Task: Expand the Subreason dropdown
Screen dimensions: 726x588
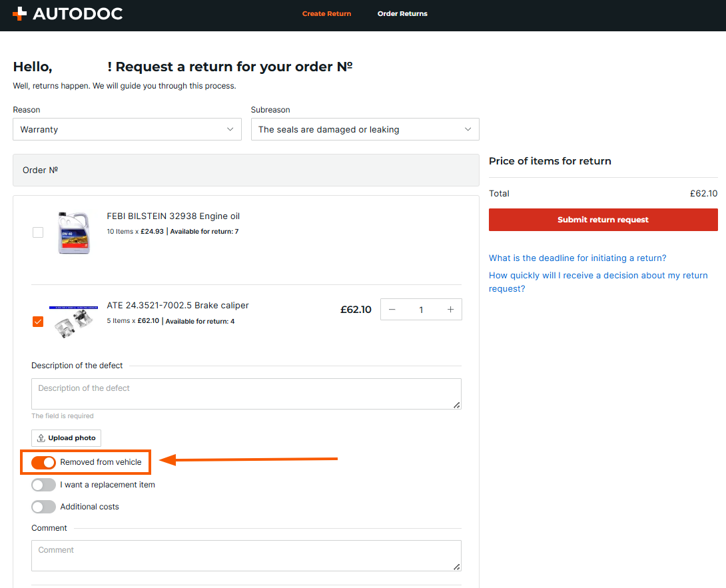Action: click(364, 129)
